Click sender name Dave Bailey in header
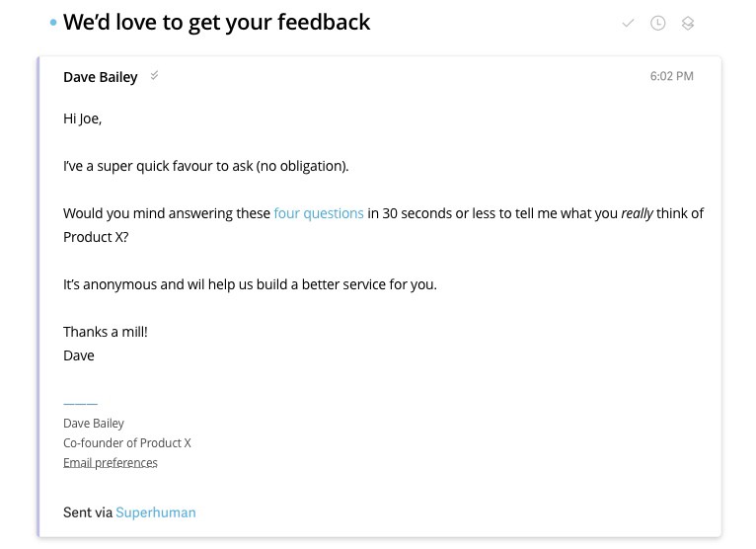 coord(101,77)
